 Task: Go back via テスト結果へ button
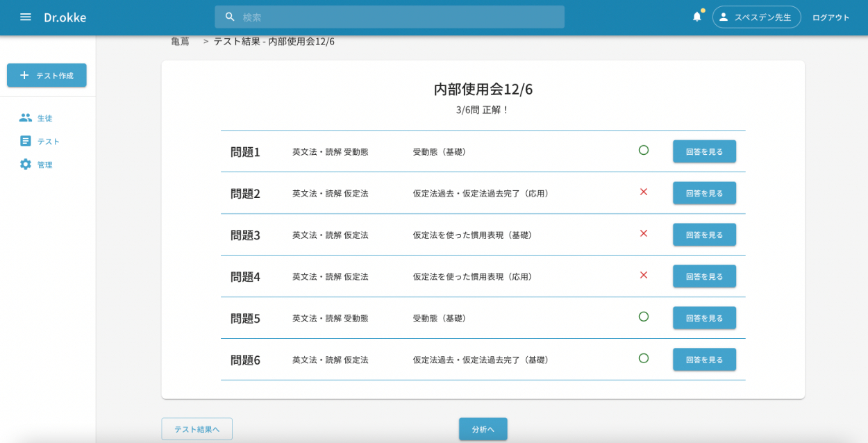(x=197, y=429)
